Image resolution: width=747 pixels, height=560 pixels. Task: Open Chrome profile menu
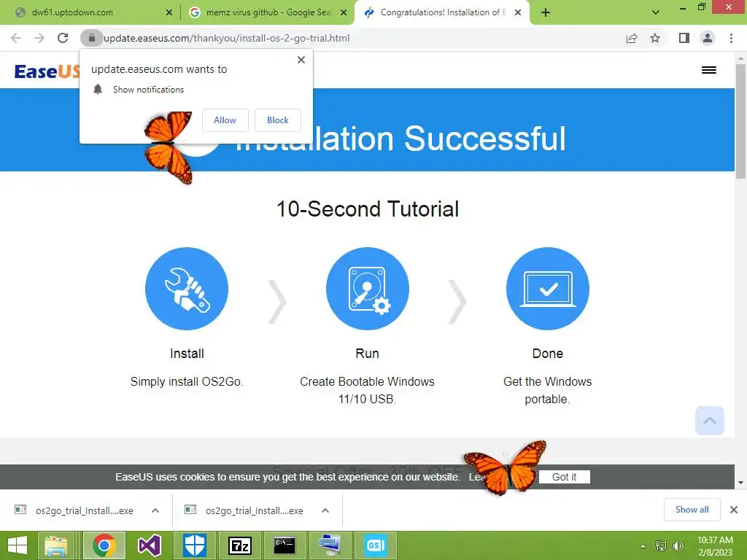click(708, 38)
